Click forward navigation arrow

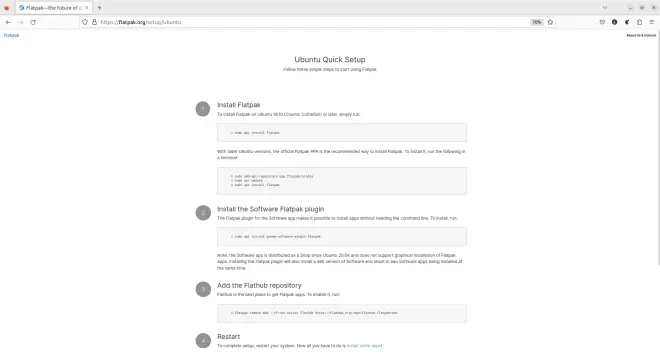coord(20,22)
